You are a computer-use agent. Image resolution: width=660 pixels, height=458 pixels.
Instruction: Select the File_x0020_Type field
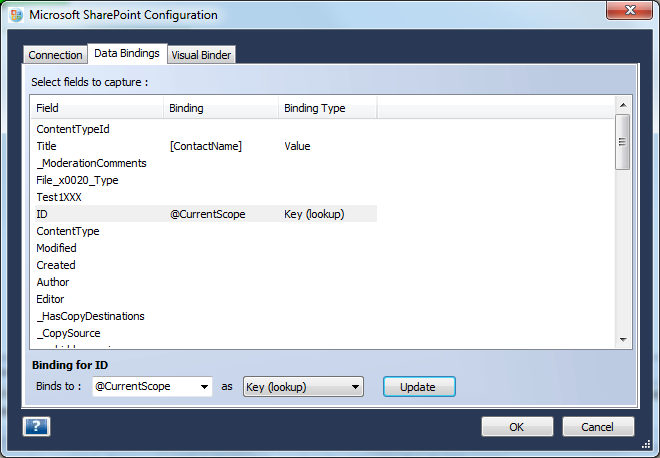(77, 180)
